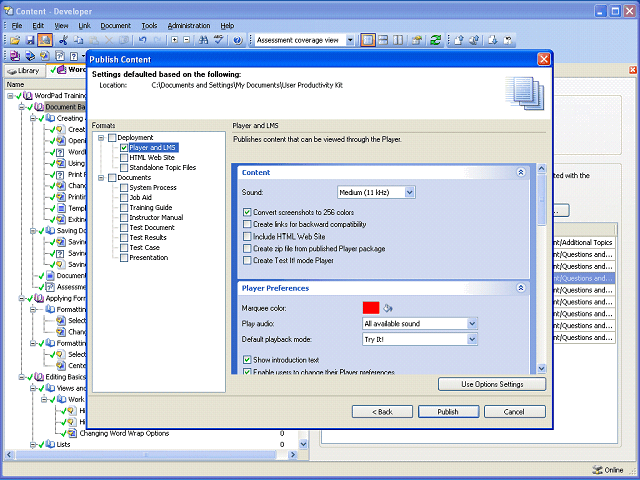Open the Sound quality dropdown
Image resolution: width=640 pixels, height=480 pixels.
[x=409, y=192]
